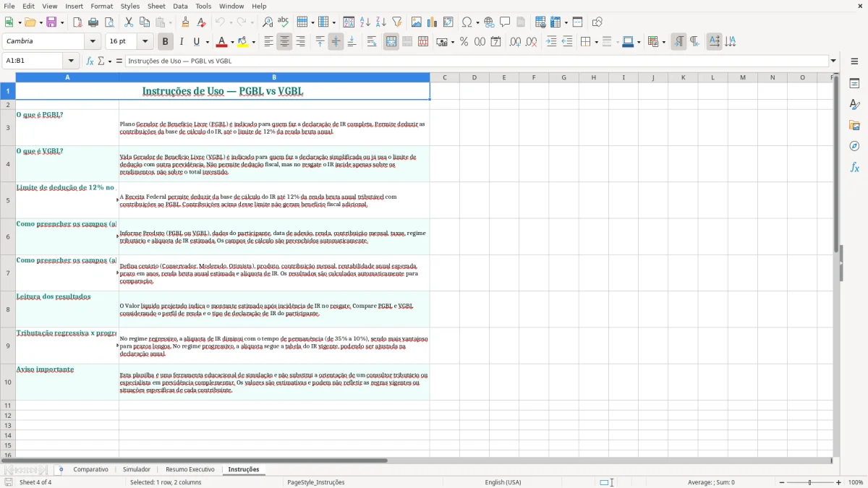Viewport: 868px width, 488px height.
Task: Insert Chart via toolbar icon
Action: coord(433,22)
